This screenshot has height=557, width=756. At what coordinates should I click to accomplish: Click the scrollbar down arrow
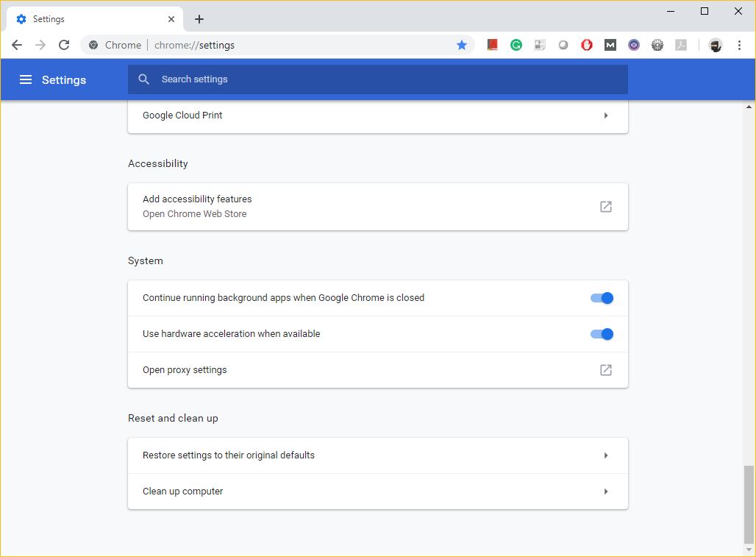point(749,550)
